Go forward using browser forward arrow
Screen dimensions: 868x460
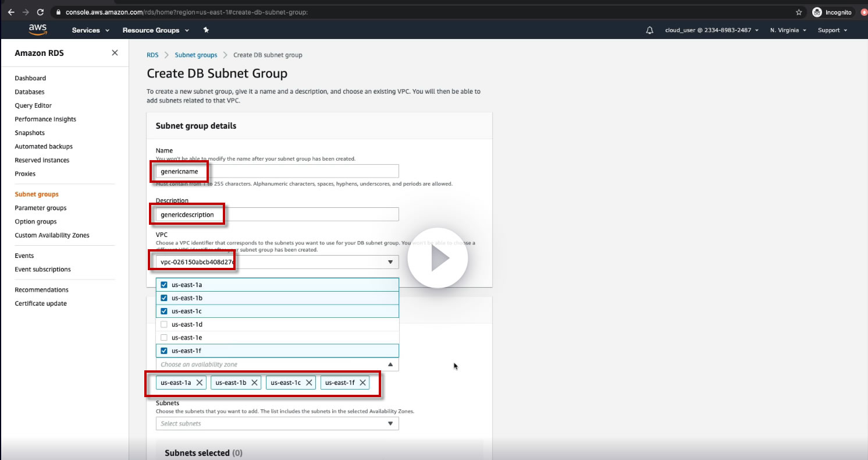[x=26, y=12]
